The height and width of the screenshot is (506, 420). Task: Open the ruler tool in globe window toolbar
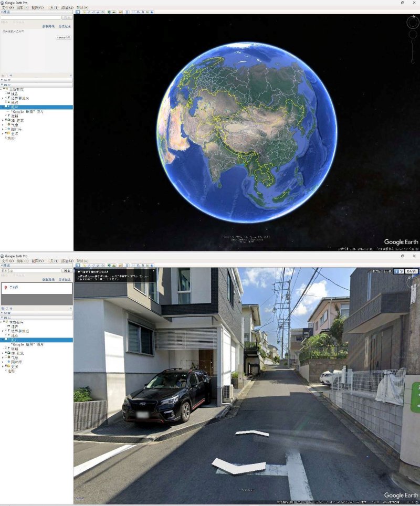[x=128, y=12]
